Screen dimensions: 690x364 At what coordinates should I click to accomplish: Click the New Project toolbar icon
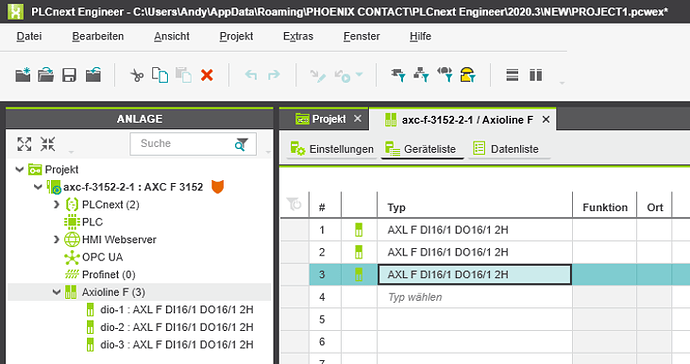[23, 75]
